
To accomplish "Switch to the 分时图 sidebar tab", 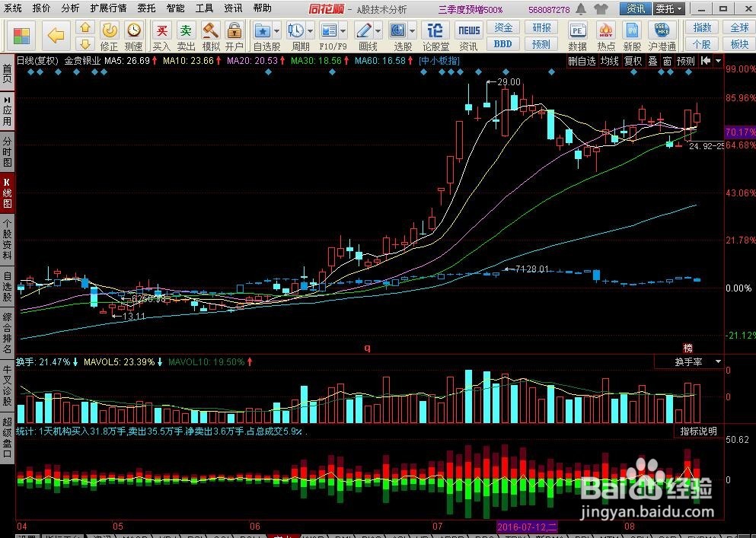I will [7, 152].
